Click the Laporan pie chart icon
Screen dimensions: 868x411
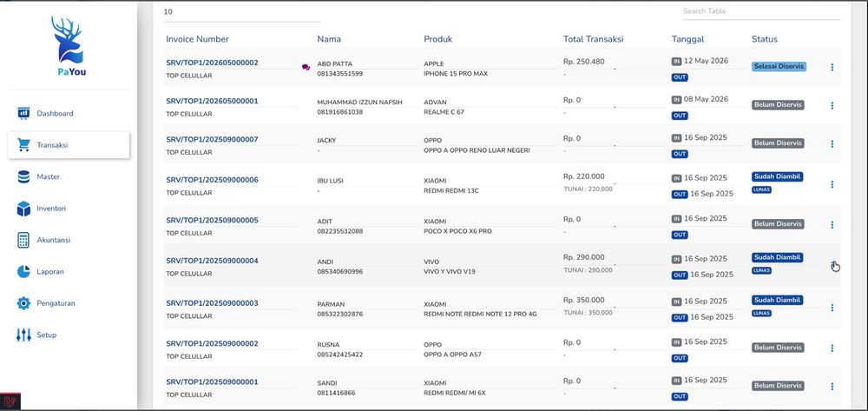point(23,272)
